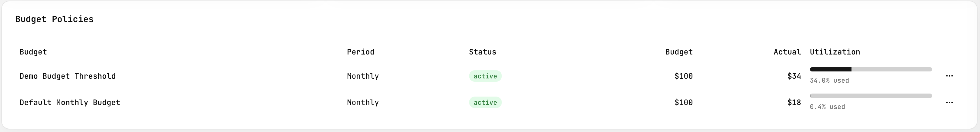Click Demo Budget Threshold utilization progress bar
Screen dimensions: 980x132
[x=870, y=69]
